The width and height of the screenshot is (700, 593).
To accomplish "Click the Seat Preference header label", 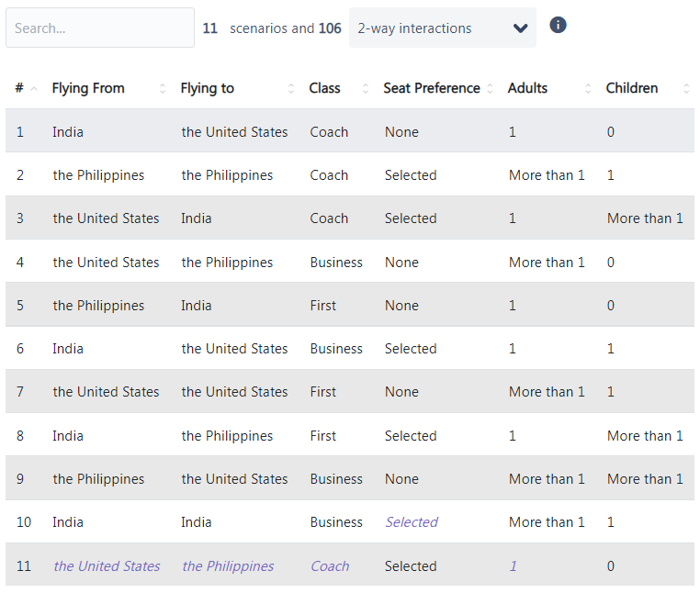I will (x=431, y=88).
